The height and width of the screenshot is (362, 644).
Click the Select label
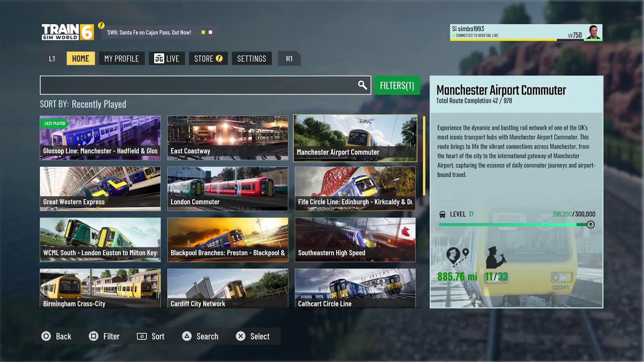click(x=260, y=336)
